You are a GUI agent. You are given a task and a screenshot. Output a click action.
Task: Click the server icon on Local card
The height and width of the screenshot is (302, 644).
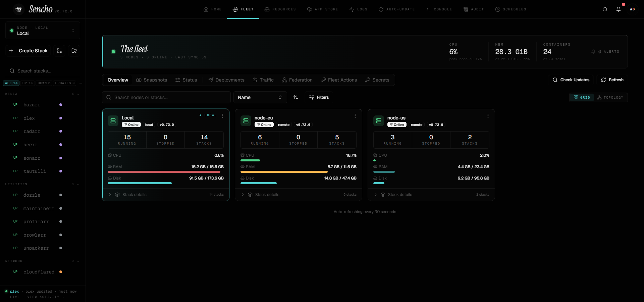[113, 121]
